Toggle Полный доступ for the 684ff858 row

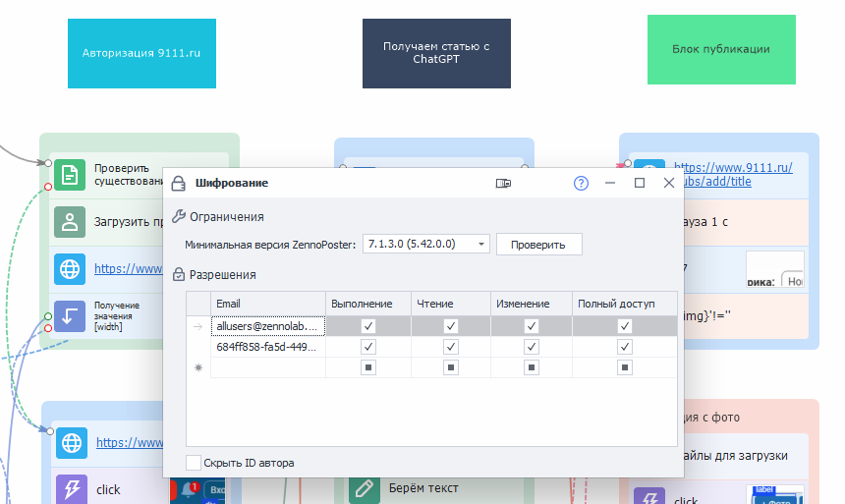click(x=625, y=347)
